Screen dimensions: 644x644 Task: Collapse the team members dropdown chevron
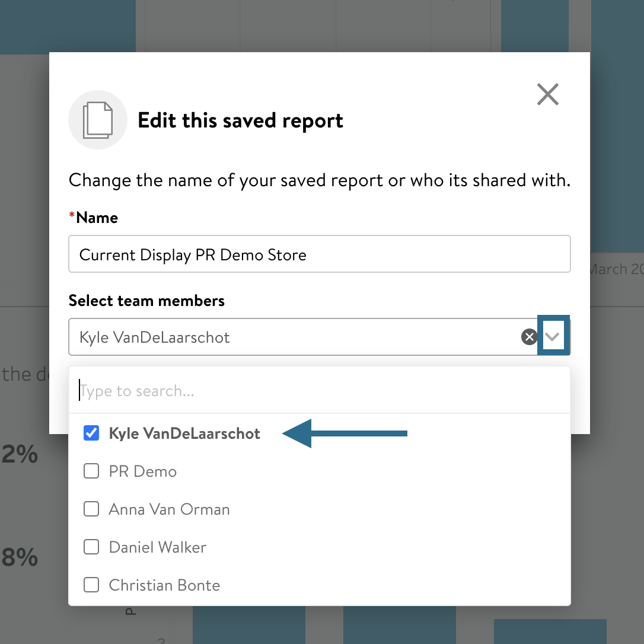click(x=553, y=337)
